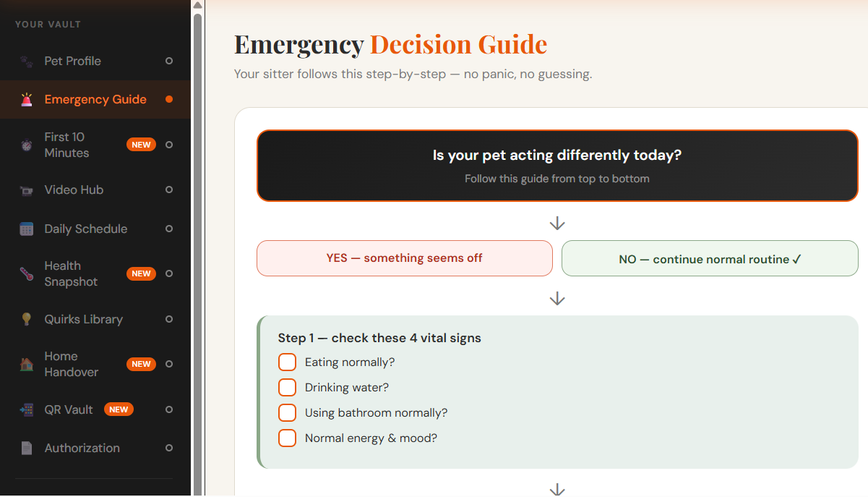This screenshot has width=868, height=497.
Task: Click the Emergency Guide siren icon
Action: [26, 99]
